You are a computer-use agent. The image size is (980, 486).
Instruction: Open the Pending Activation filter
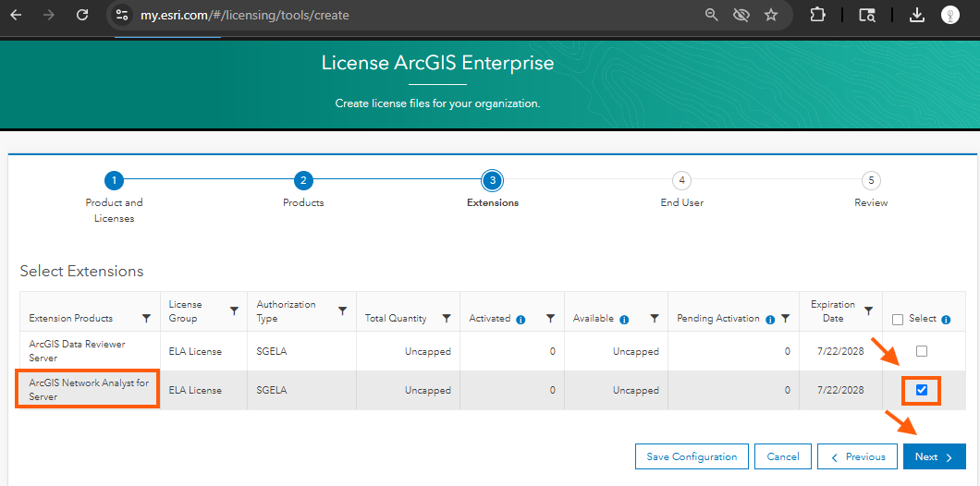(785, 318)
